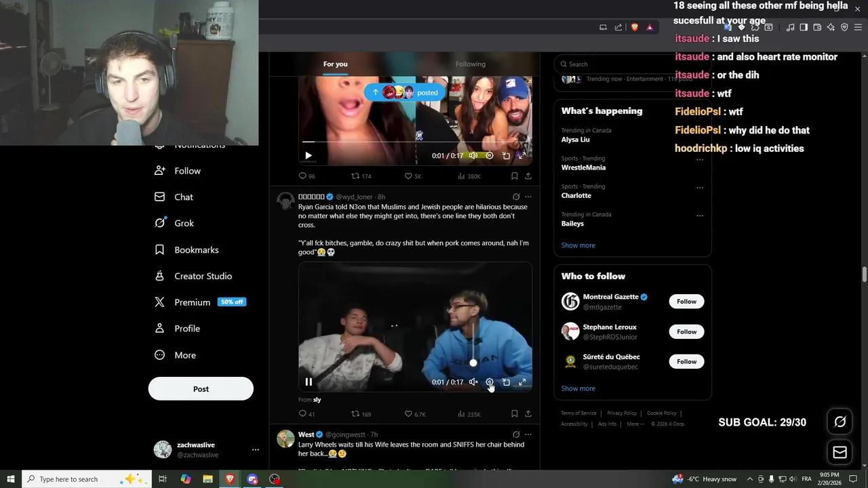This screenshot has width=868, height=488.
Task: Open Chat in the sidebar
Action: 174,197
